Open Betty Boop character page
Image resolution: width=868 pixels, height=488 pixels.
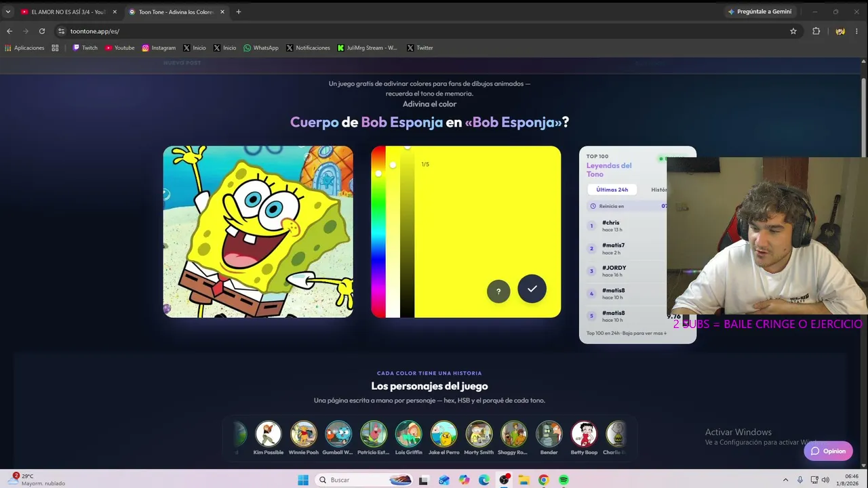tap(584, 438)
